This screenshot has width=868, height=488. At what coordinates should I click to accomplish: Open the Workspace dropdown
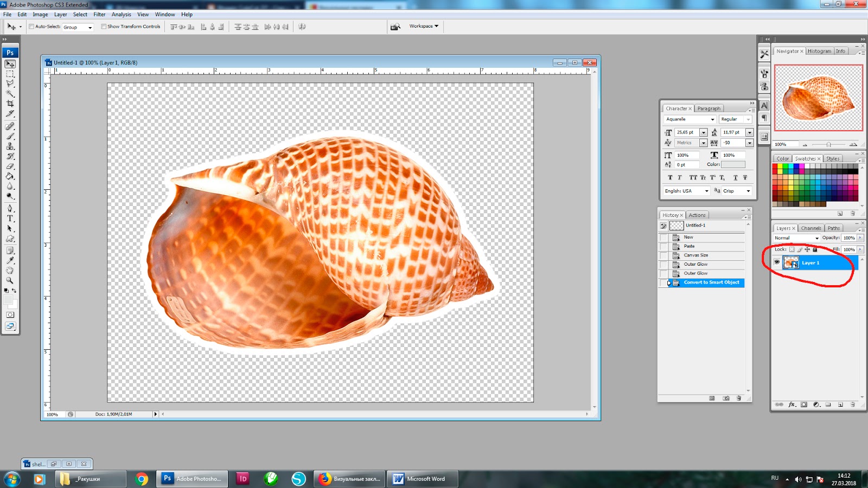click(424, 26)
